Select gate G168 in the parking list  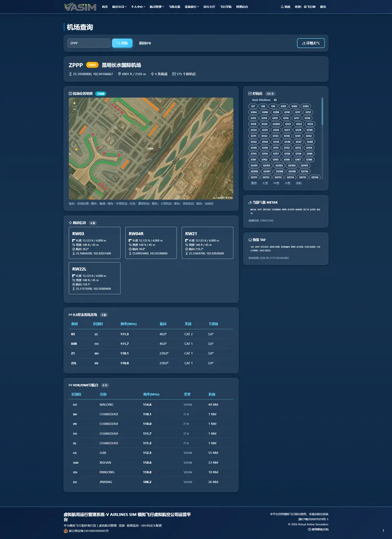tap(309, 160)
